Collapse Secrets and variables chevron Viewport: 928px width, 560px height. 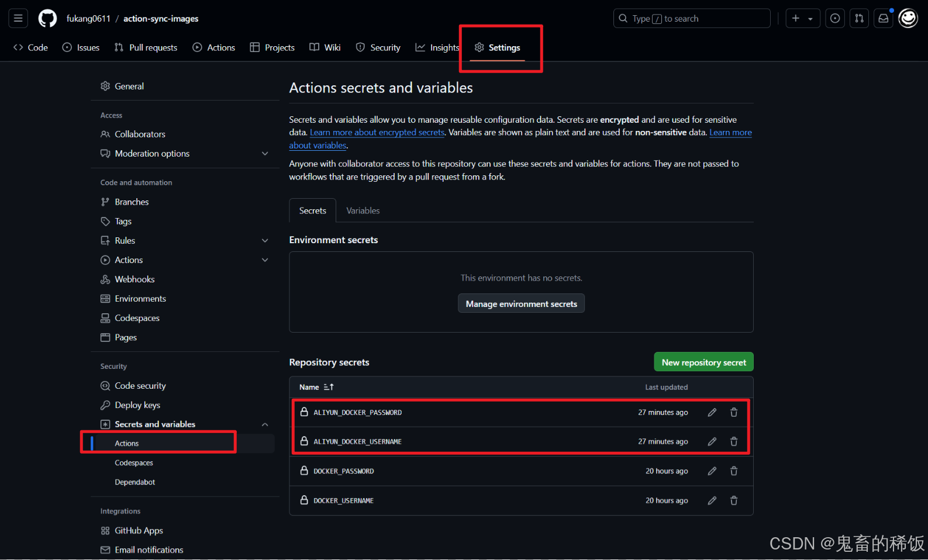(265, 424)
